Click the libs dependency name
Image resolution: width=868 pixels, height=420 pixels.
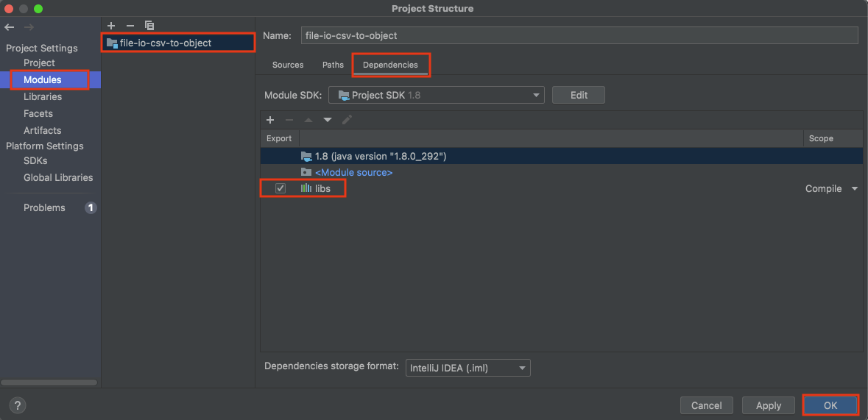coord(322,189)
